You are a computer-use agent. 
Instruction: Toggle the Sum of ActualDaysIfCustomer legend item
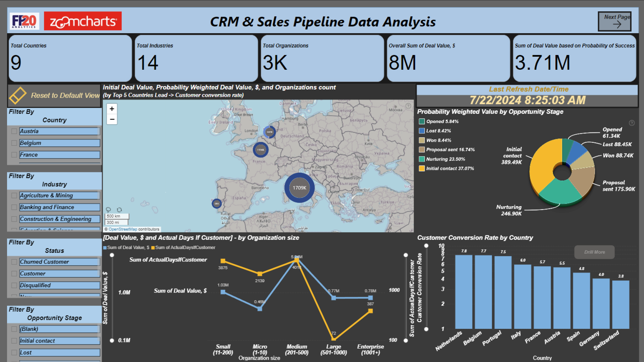[183, 248]
